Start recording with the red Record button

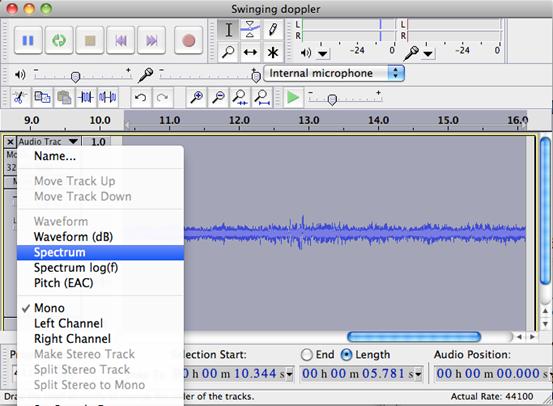pos(188,40)
